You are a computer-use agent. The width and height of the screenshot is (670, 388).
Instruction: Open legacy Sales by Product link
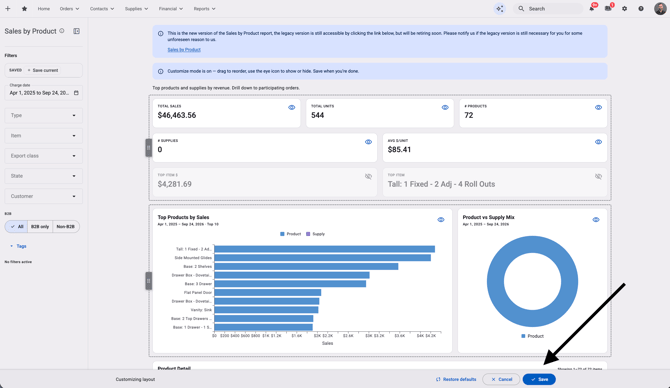(x=184, y=50)
